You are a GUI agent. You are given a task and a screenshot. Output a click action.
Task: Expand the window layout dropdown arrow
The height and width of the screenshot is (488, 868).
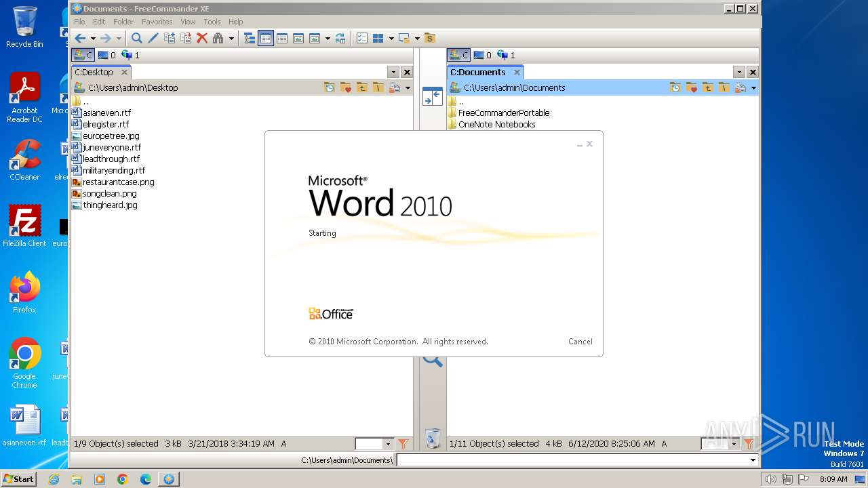click(417, 39)
